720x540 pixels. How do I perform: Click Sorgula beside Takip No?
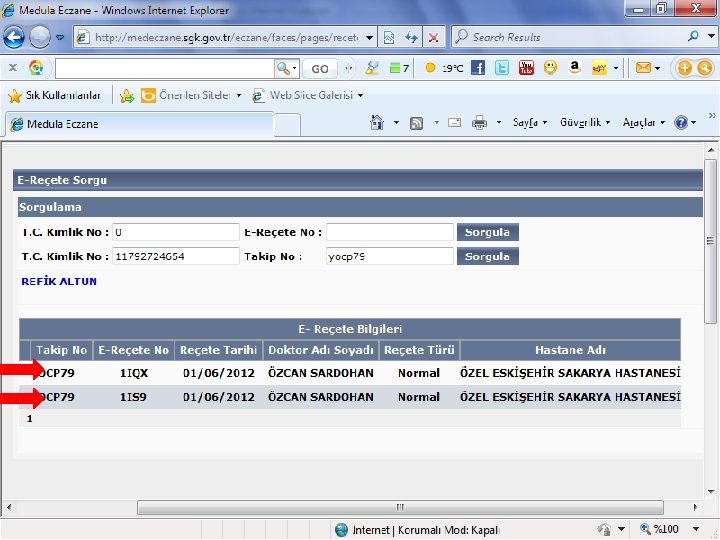pos(488,256)
